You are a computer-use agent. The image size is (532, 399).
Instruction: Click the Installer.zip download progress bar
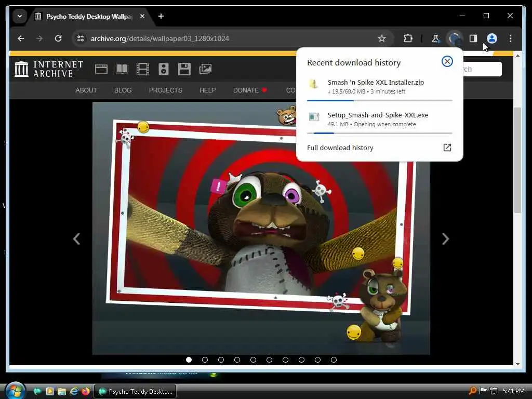(379, 100)
